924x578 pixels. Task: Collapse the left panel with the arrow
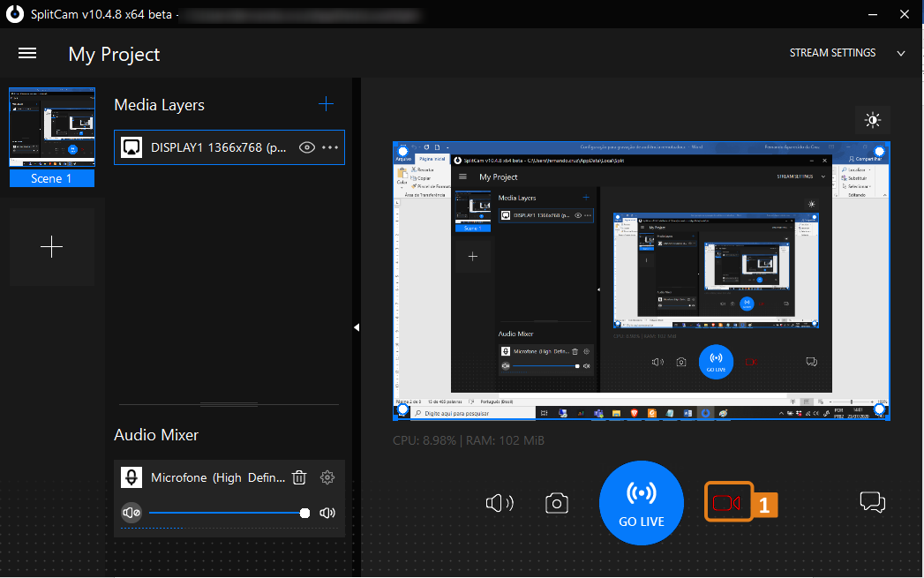[x=357, y=327]
